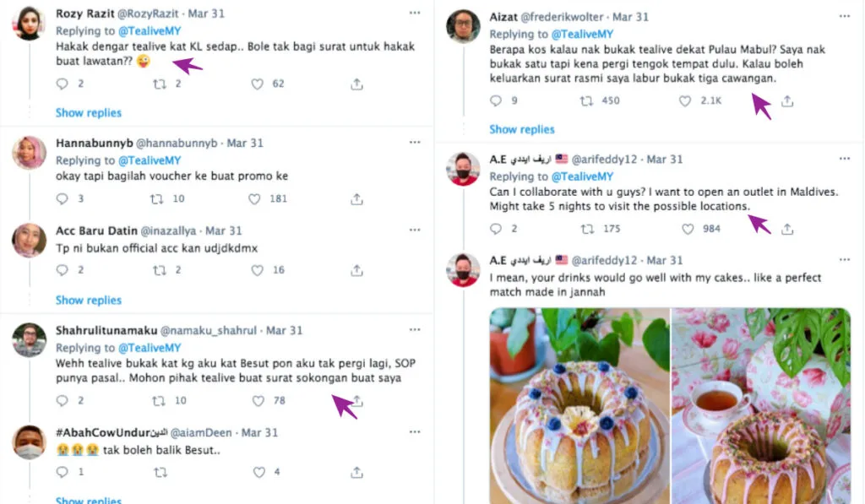865x504 pixels.
Task: Like Aizat's tweet with 2.1K likes
Action: tap(685, 100)
